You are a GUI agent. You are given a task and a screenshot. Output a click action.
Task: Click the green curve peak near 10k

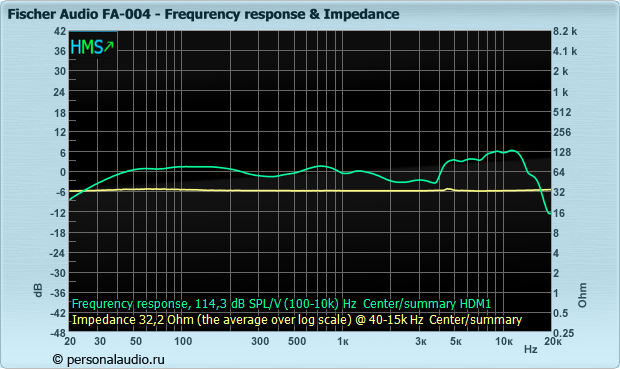click(x=512, y=151)
